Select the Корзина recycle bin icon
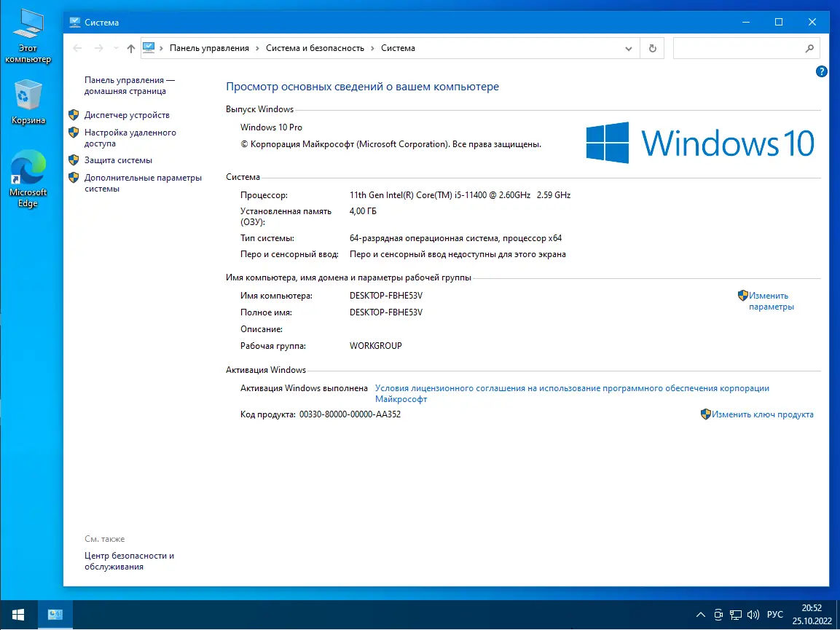This screenshot has height=630, width=840. click(28, 102)
